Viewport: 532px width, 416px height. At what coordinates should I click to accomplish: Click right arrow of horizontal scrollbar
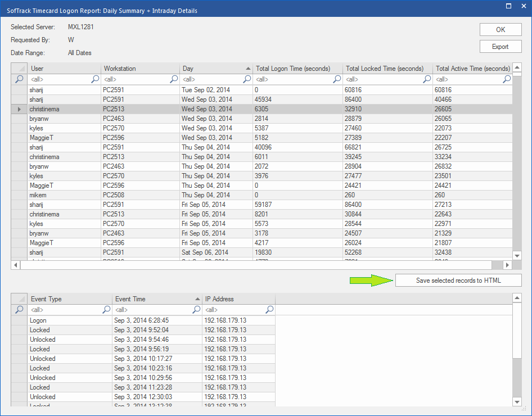507,265
